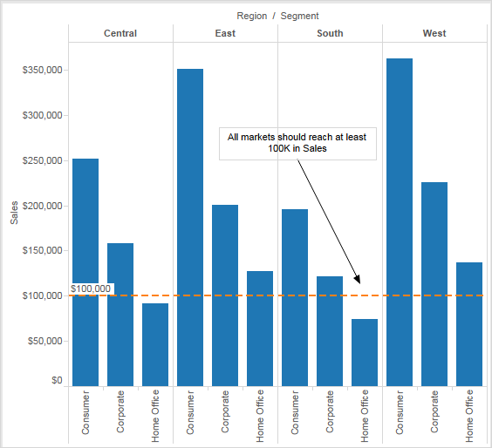Click the South Corporate bar
492x448 pixels.
330,331
